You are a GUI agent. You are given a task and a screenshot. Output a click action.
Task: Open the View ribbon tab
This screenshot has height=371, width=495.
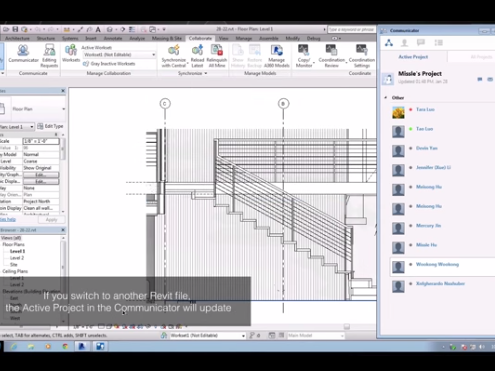(223, 38)
